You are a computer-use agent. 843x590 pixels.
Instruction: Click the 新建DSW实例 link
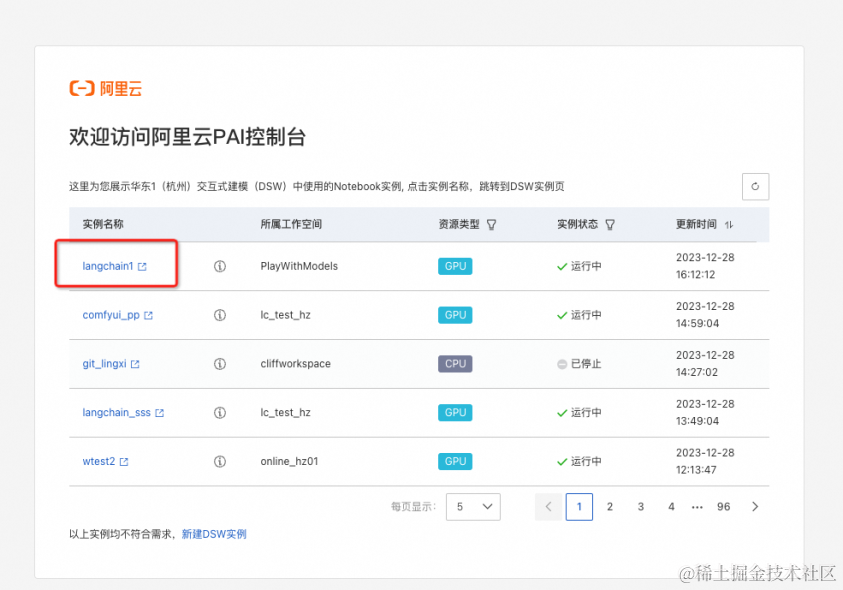pos(214,534)
